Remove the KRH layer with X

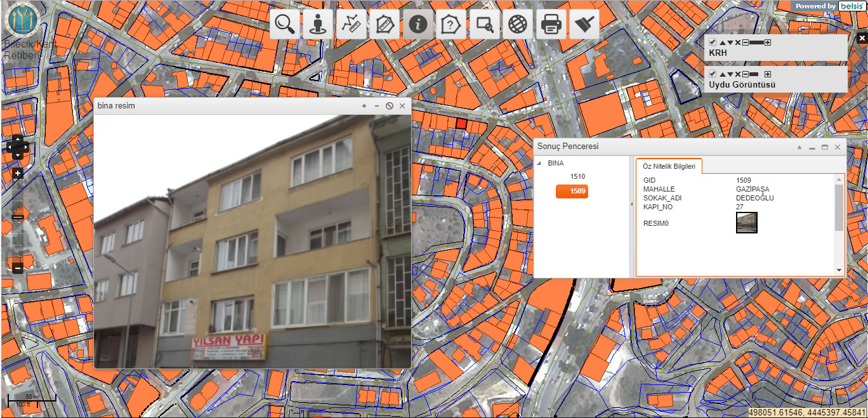coord(737,42)
